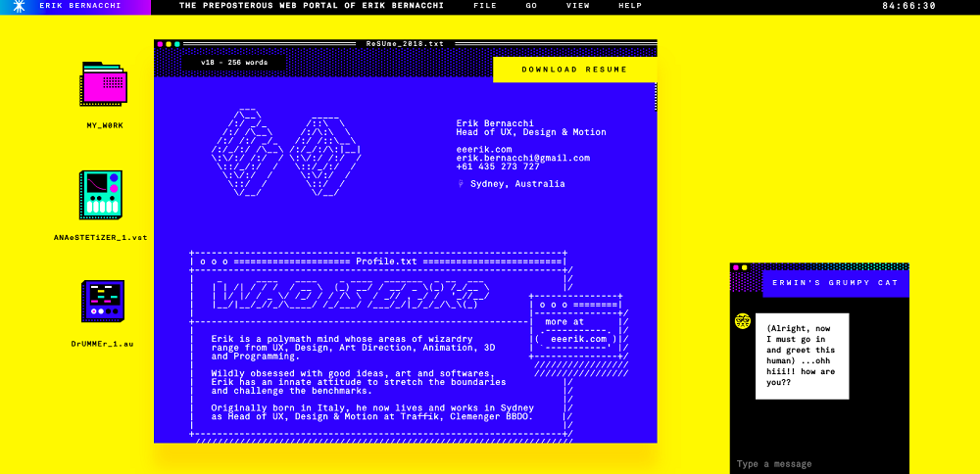Click the magenta dot on the resume window
The width and height of the screenshot is (980, 474).
[160, 44]
